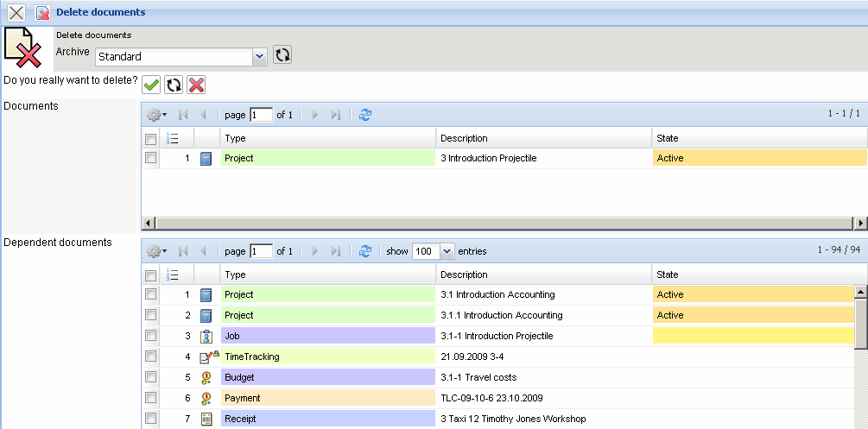Image resolution: width=868 pixels, height=429 pixels.
Task: Cancel deletion with red X icon
Action: pyautogui.click(x=196, y=84)
